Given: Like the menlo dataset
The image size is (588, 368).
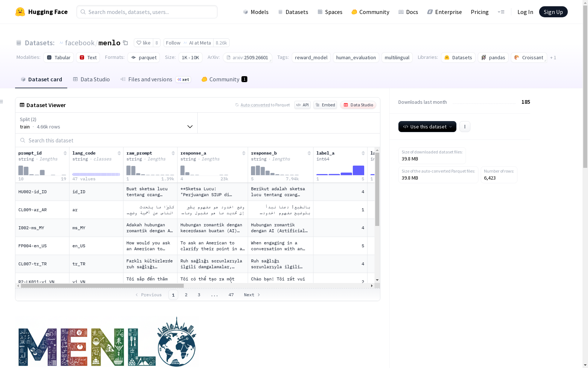Looking at the screenshot, I should (143, 43).
